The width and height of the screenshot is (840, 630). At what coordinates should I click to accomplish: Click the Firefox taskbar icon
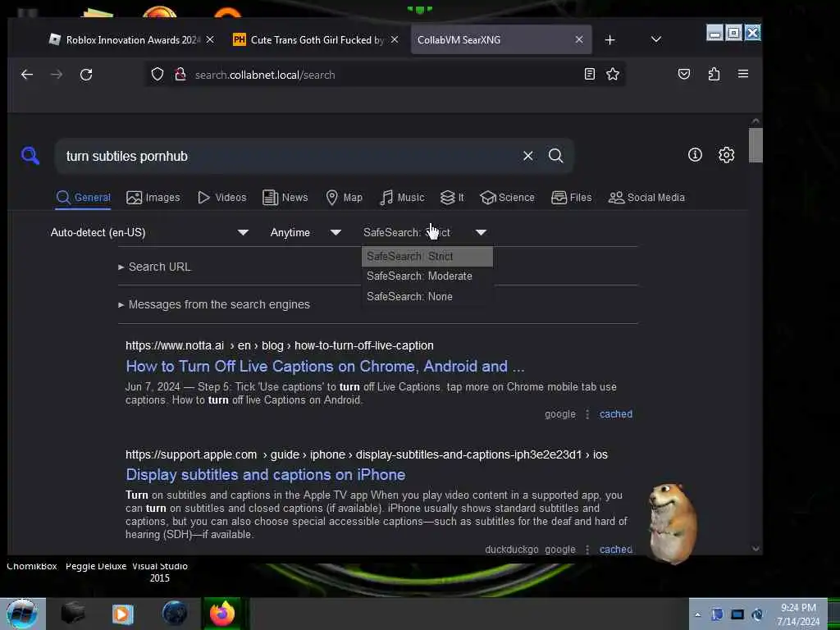tap(221, 614)
